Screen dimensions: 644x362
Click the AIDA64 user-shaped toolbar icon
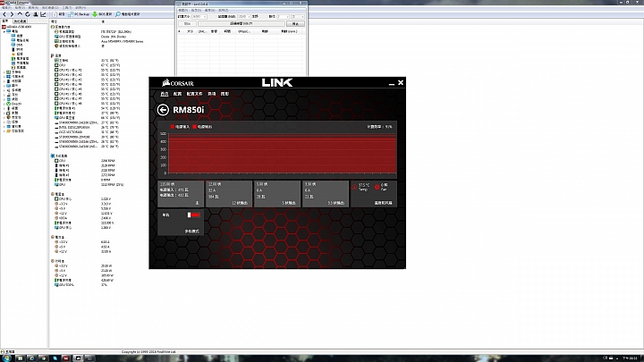[35, 14]
